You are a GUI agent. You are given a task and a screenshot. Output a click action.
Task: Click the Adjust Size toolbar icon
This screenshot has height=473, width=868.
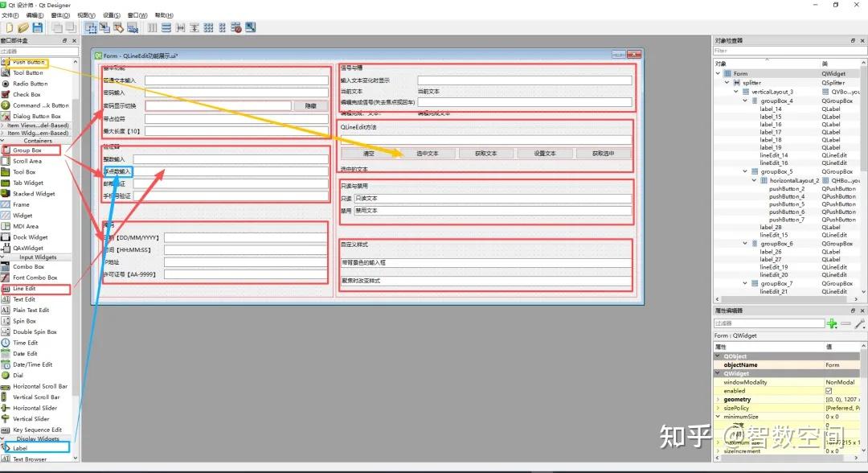[x=250, y=27]
